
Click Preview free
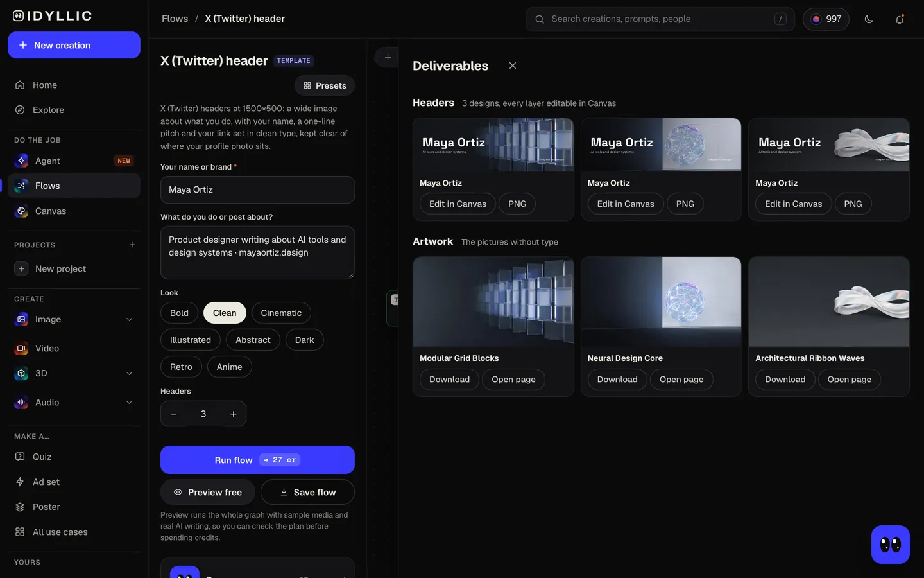coord(208,492)
